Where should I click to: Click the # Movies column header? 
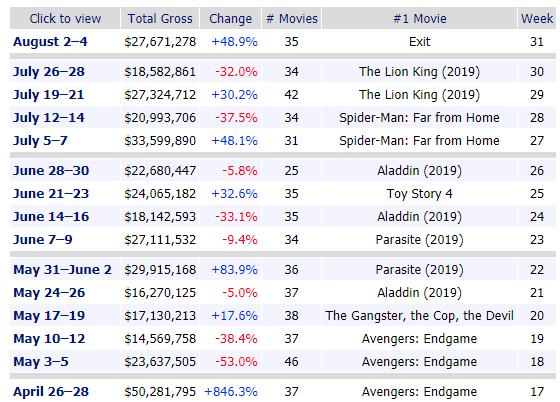(x=292, y=19)
